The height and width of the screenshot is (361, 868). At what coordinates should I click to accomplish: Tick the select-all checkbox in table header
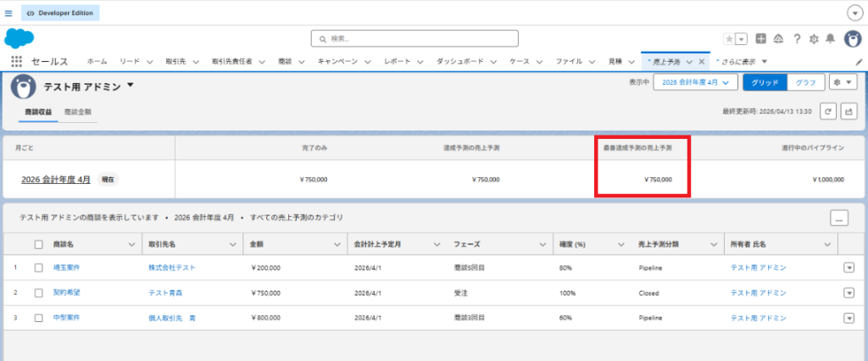[39, 244]
